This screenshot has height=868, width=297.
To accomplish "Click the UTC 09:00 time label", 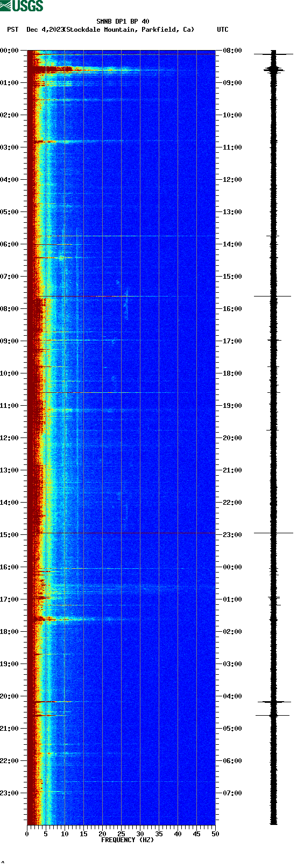I will click(232, 83).
